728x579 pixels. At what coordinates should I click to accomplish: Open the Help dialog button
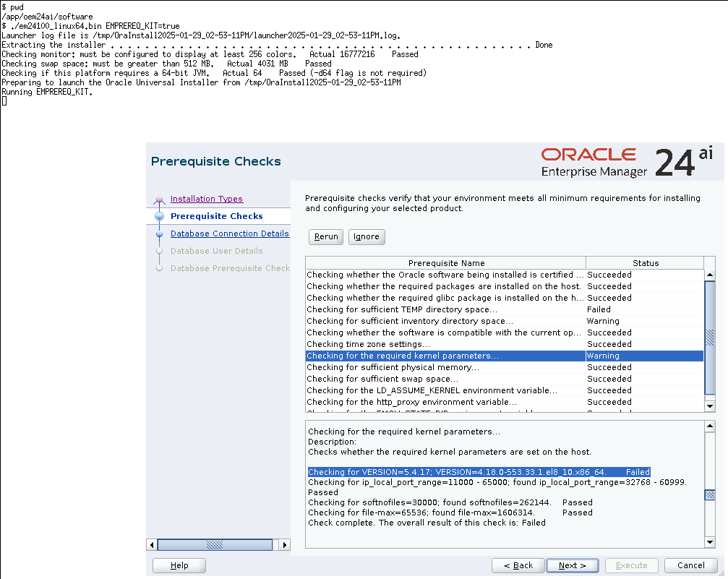[179, 565]
